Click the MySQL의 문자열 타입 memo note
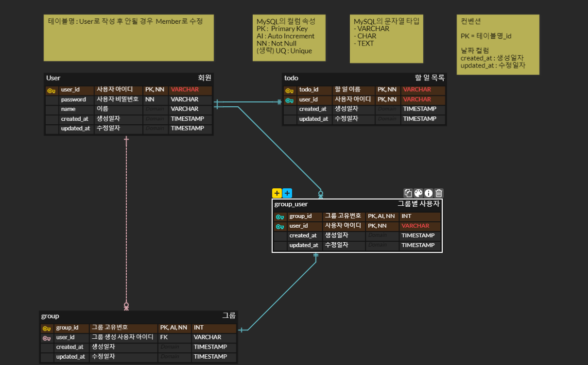 [x=386, y=39]
